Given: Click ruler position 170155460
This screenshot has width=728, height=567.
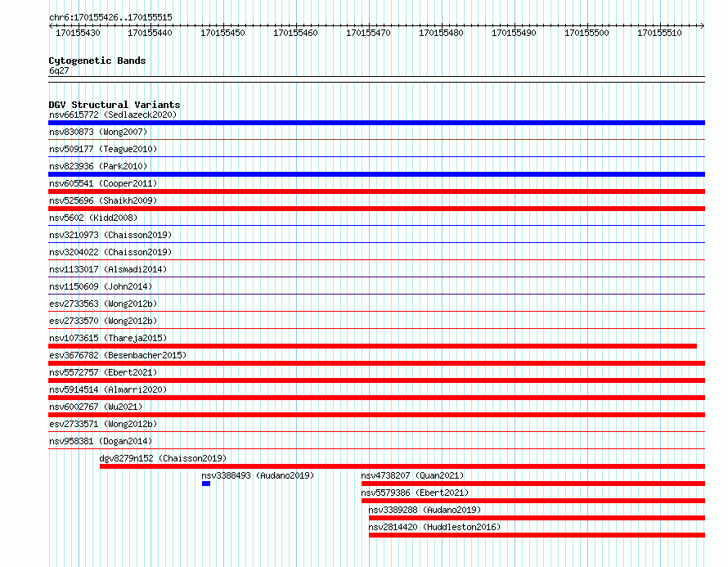Looking at the screenshot, I should 296,33.
